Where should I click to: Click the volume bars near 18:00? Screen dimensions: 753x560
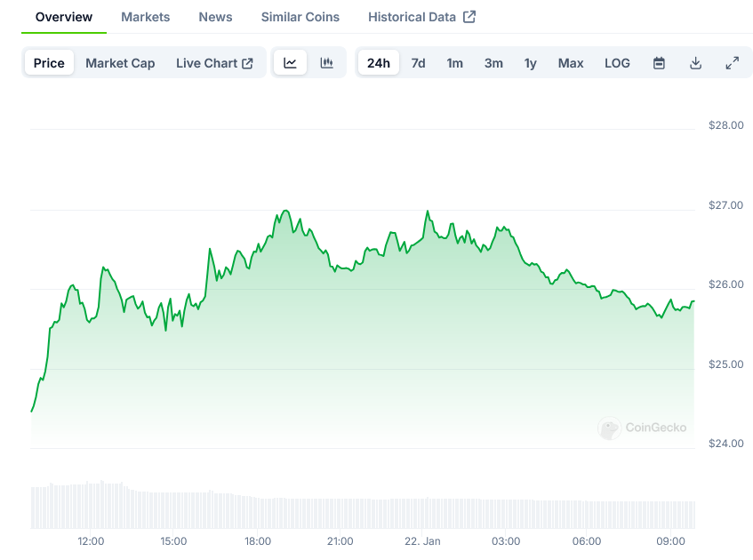pyautogui.click(x=258, y=513)
